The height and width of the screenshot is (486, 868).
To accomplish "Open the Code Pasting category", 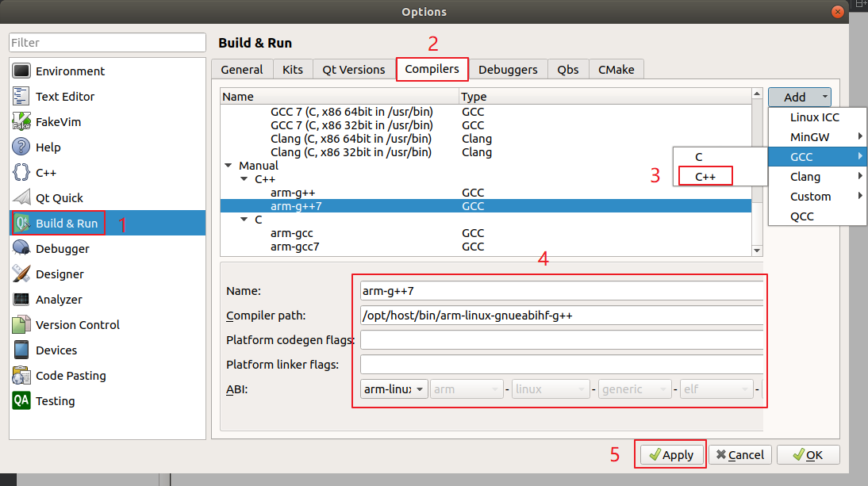I will tap(107, 376).
